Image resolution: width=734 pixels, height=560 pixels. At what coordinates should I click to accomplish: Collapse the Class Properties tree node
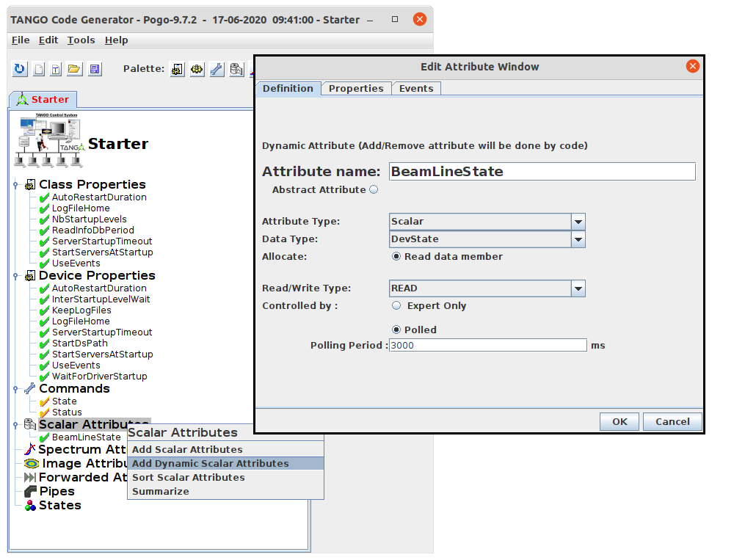pyautogui.click(x=15, y=185)
